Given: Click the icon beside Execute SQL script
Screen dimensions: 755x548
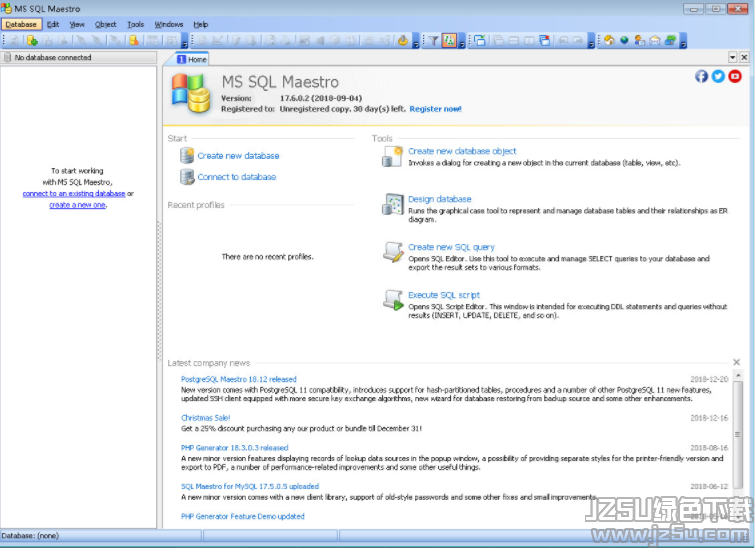Looking at the screenshot, I should [x=393, y=300].
